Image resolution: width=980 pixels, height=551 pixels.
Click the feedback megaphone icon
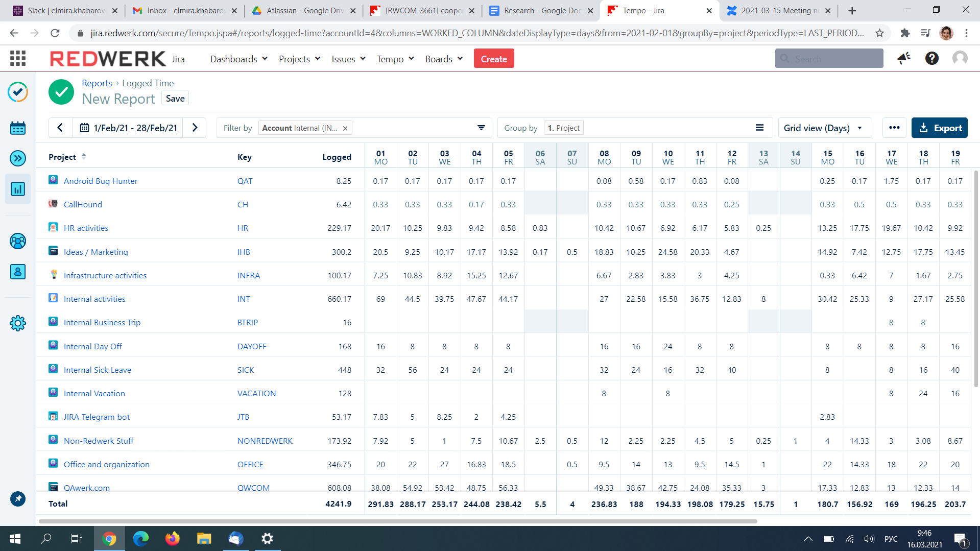(x=904, y=59)
